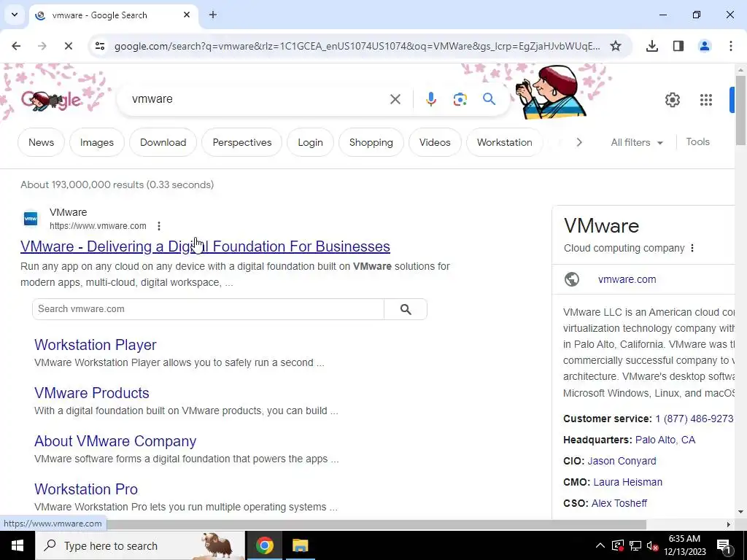Open Chrome three-dot menu

[x=730, y=46]
